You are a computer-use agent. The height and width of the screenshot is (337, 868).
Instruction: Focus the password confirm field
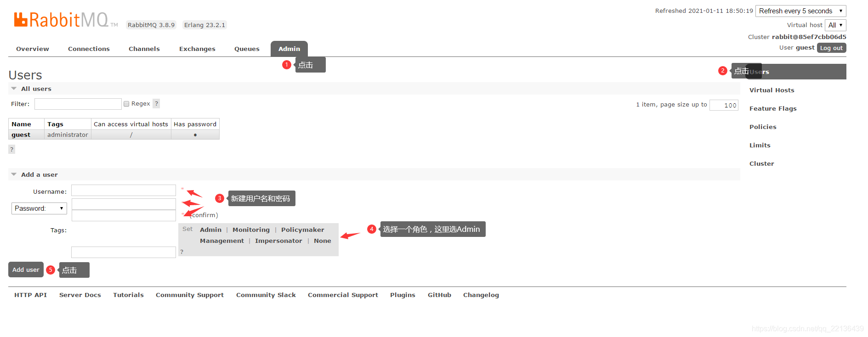(124, 215)
